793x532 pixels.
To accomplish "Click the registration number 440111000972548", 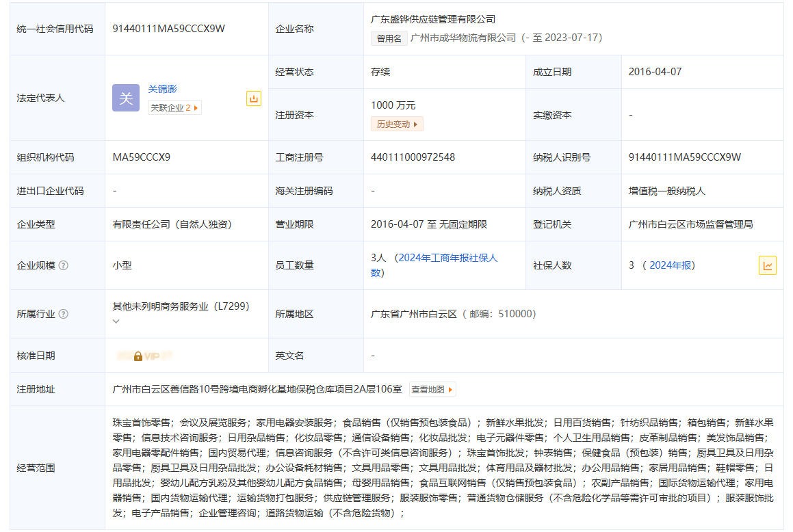I will click(413, 157).
